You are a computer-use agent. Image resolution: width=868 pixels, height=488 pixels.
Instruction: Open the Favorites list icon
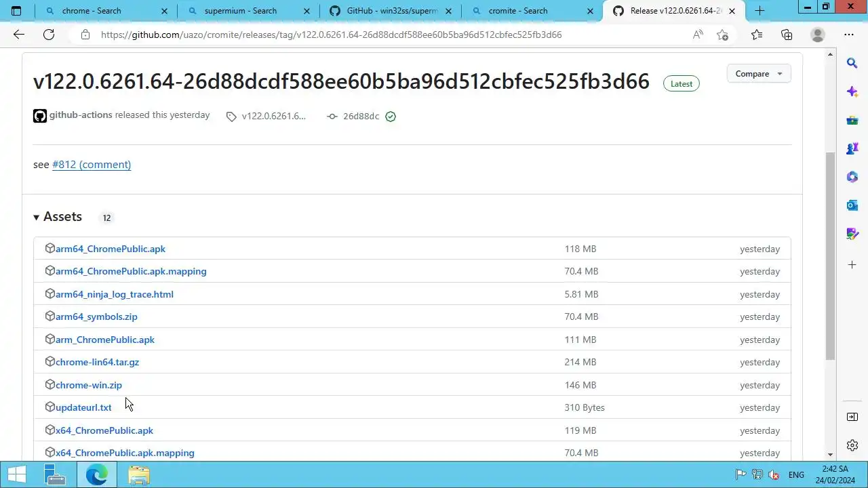pyautogui.click(x=757, y=35)
